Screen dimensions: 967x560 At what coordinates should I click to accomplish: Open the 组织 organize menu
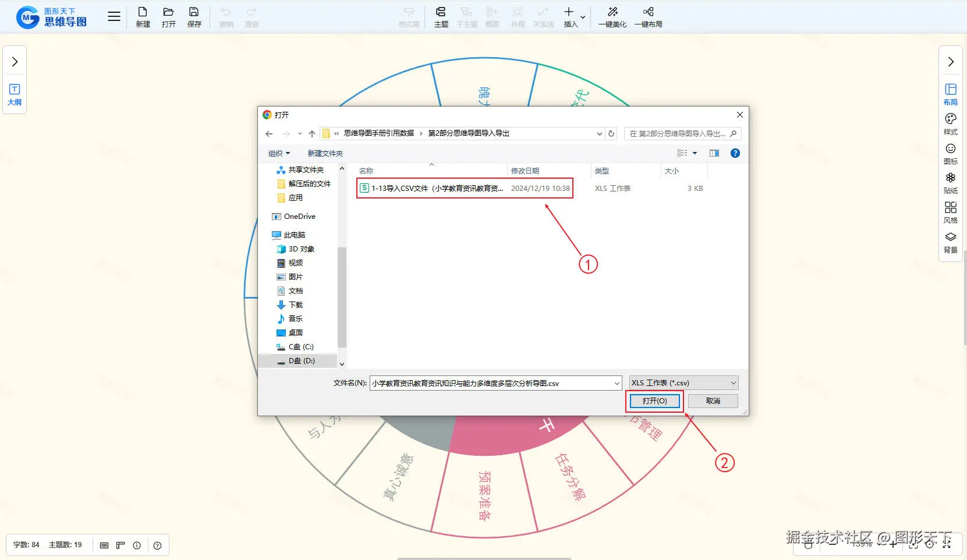[279, 154]
